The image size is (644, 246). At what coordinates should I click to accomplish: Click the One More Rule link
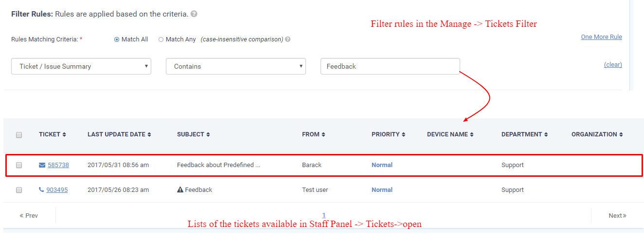pos(601,37)
